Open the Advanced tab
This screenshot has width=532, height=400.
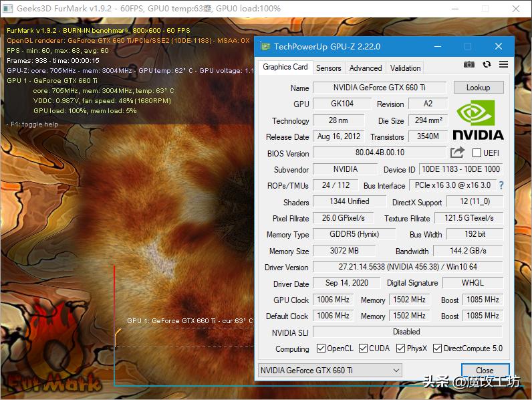click(366, 68)
